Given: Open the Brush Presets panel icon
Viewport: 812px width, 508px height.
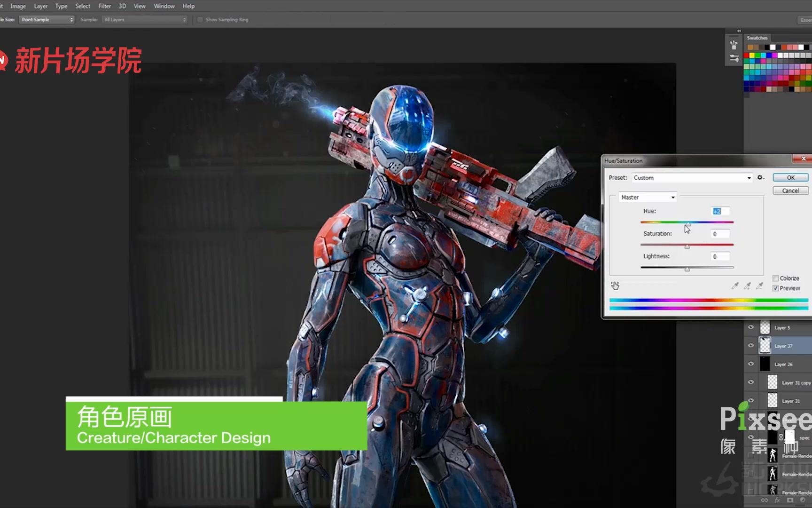Looking at the screenshot, I should (734, 45).
